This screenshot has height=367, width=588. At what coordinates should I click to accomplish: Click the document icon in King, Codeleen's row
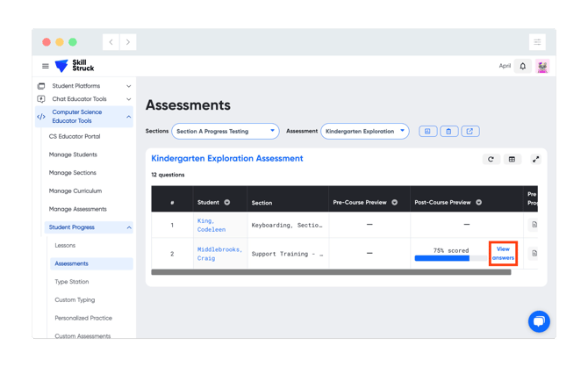point(534,225)
